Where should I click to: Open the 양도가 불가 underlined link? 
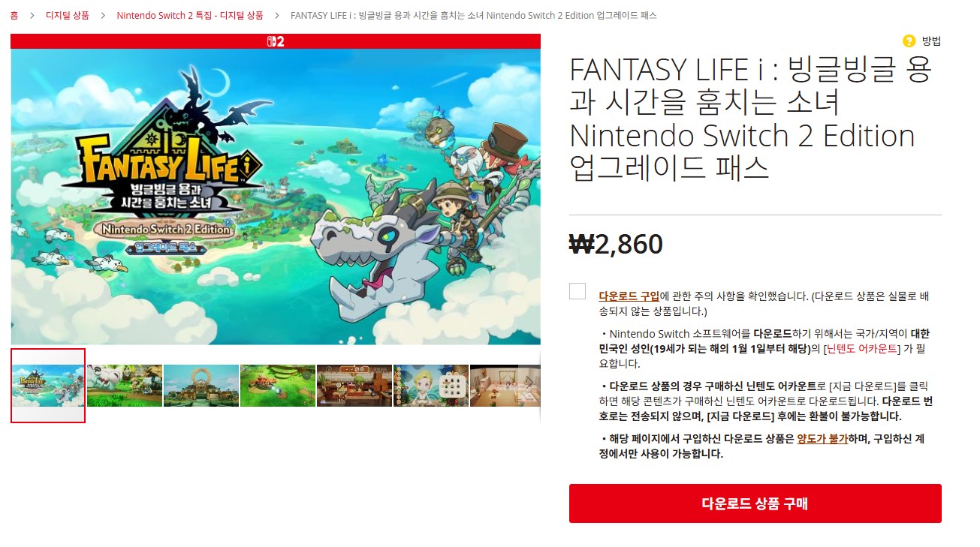(822, 439)
